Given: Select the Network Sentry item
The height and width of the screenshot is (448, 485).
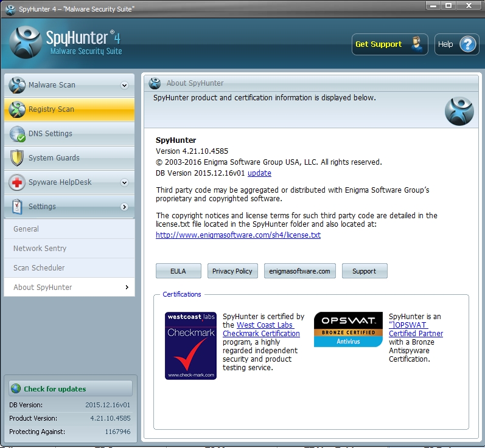Looking at the screenshot, I should (x=69, y=249).
